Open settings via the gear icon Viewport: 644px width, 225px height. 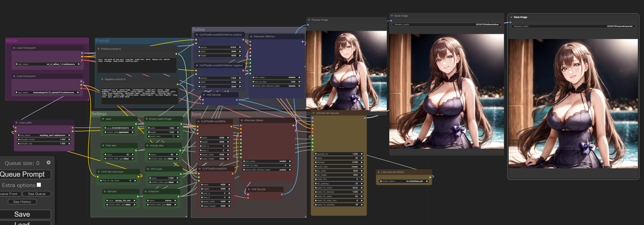click(x=48, y=163)
